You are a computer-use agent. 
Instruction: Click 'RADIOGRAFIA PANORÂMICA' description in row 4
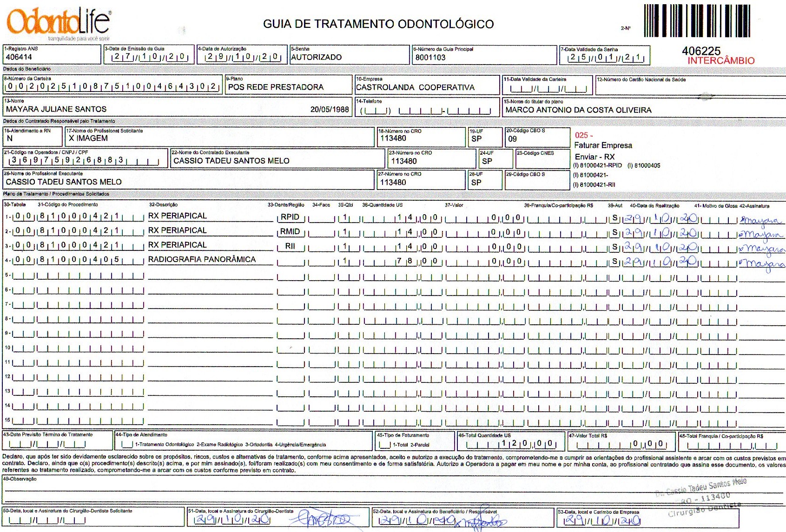pyautogui.click(x=202, y=260)
